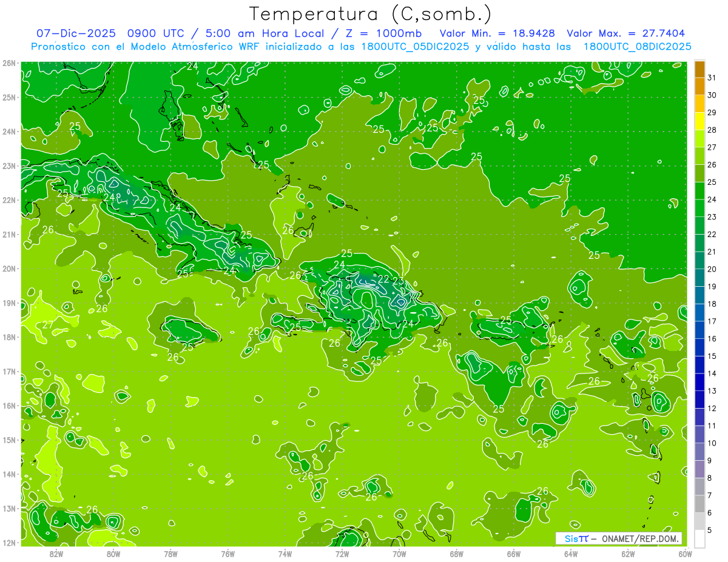Click the color bar label "14"

[712, 373]
